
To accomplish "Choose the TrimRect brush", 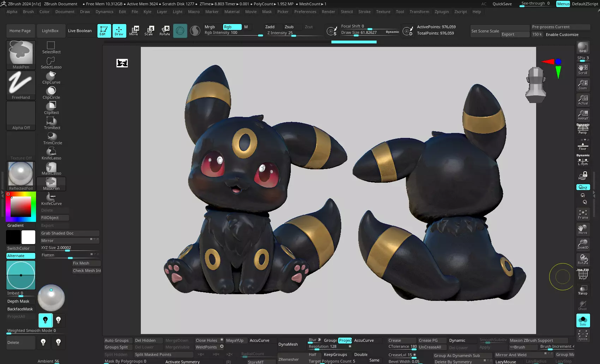I will click(x=51, y=123).
